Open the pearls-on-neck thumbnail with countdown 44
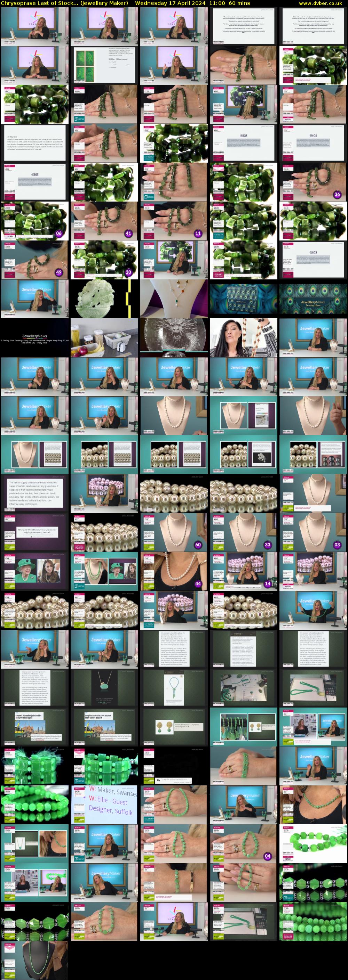This screenshot has width=348, height=980. click(x=174, y=571)
